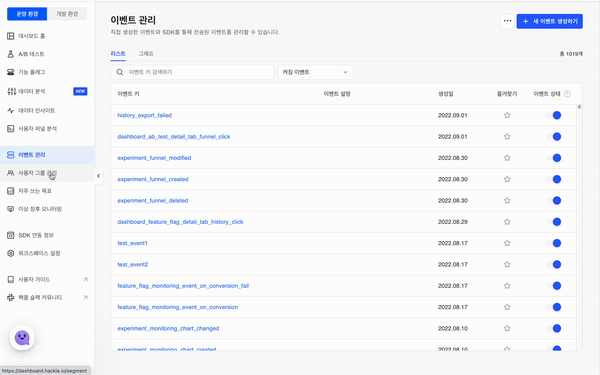Open the 대시보드 홈 sidebar icon
Viewport: 600px width, 375px height.
[x=11, y=36]
